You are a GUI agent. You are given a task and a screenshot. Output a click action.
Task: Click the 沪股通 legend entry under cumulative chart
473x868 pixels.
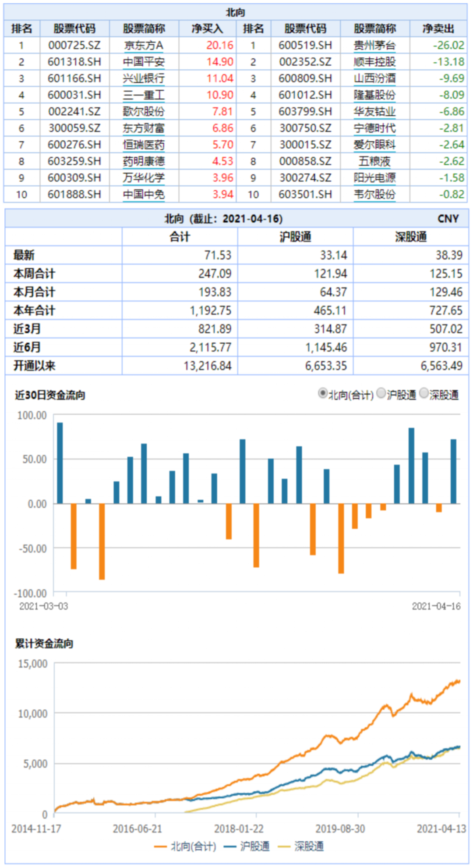coord(247,847)
